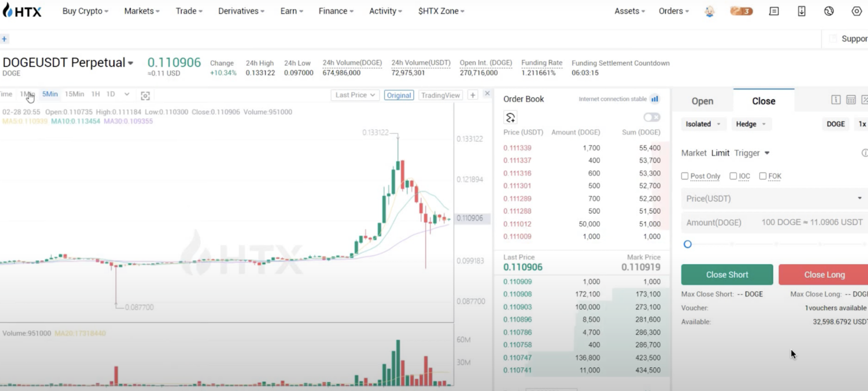Open the Assets dropdown
868x391 pixels.
(630, 11)
